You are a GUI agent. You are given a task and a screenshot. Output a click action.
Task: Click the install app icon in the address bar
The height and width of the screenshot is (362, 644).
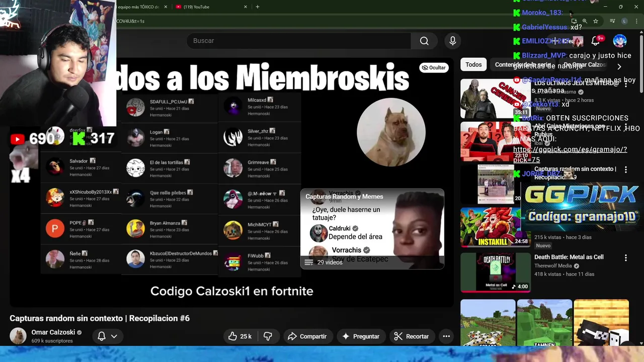pyautogui.click(x=574, y=21)
